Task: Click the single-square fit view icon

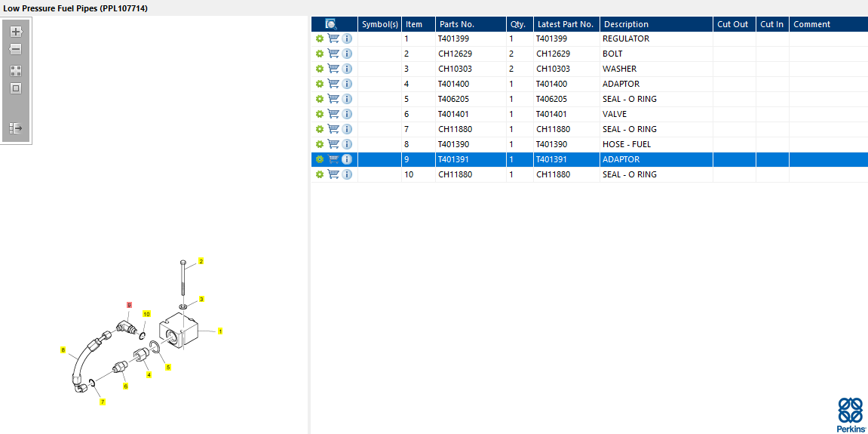Action: (16, 88)
